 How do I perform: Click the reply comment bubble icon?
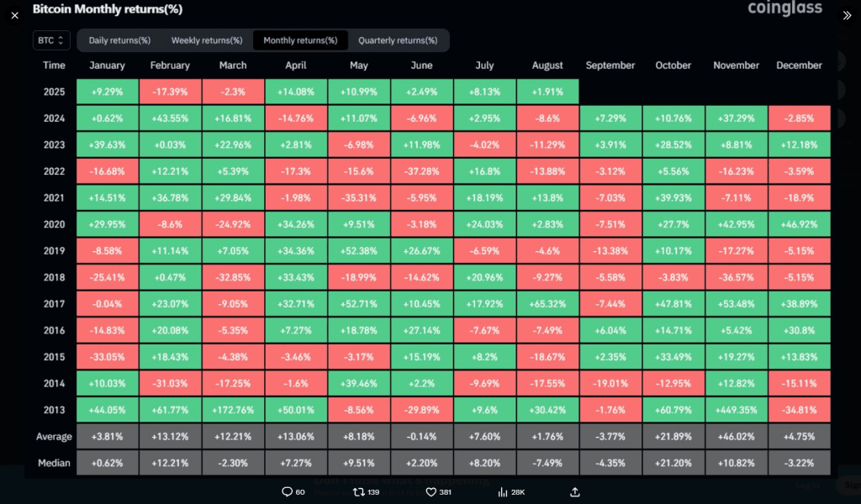(287, 491)
